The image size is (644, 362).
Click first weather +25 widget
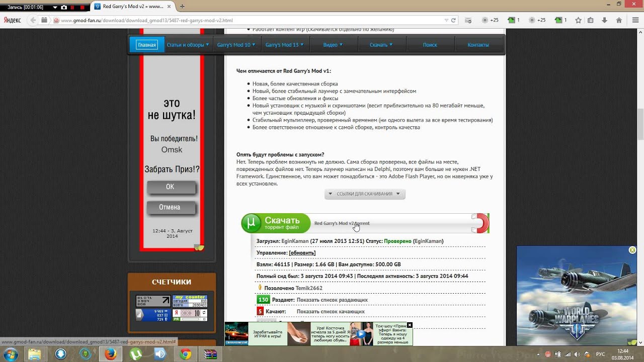pyautogui.click(x=490, y=20)
